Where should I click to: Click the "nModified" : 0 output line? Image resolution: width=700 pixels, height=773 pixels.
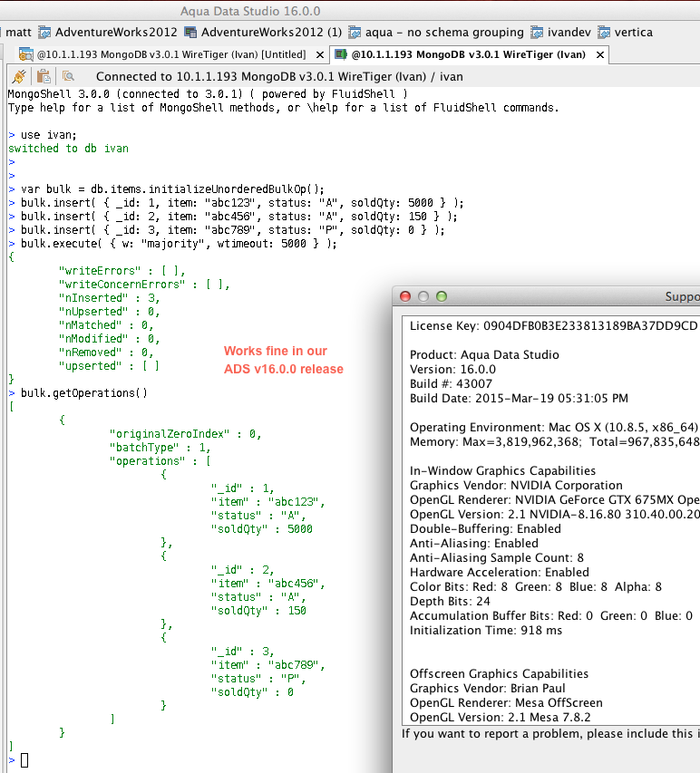(109, 339)
